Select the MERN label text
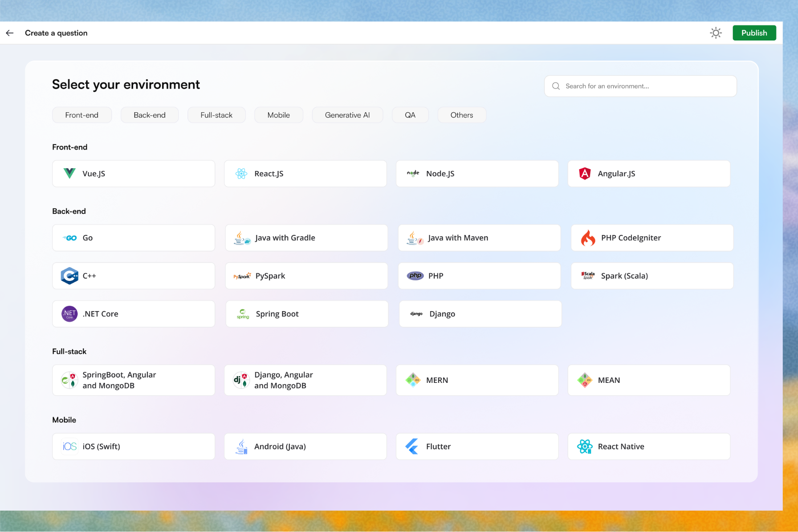The width and height of the screenshot is (798, 532). [x=437, y=380]
